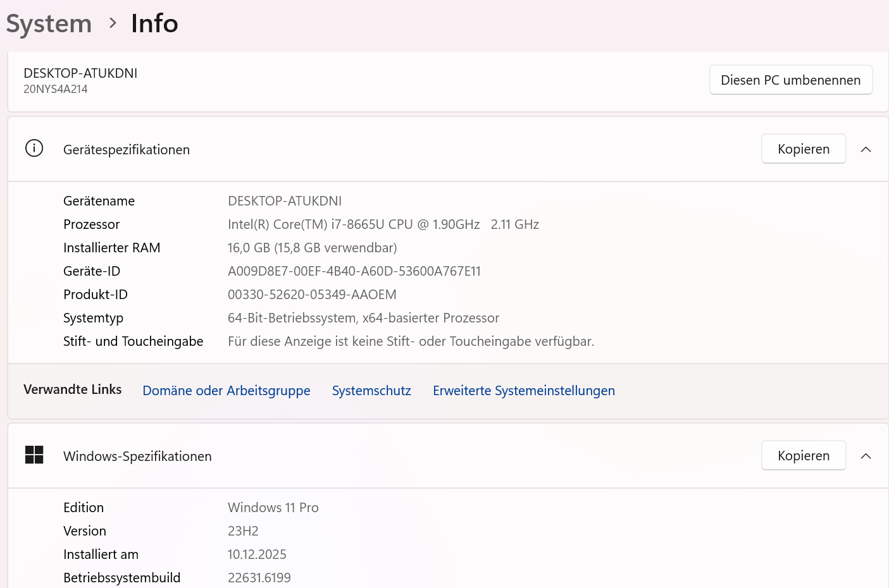The height and width of the screenshot is (588, 889).
Task: Copy the Windows-Spezifikationen with Kopieren
Action: click(804, 455)
